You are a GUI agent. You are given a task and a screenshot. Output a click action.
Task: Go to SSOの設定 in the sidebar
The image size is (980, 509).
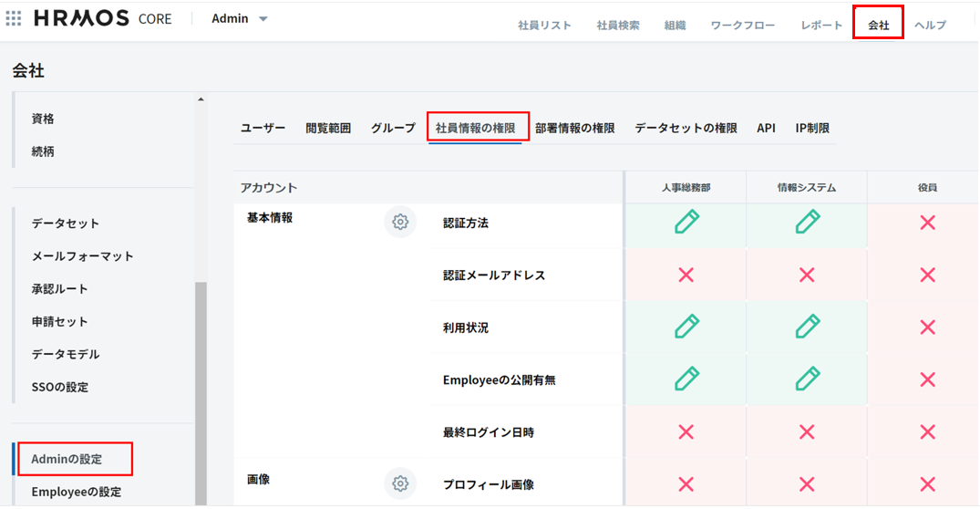[x=60, y=387]
